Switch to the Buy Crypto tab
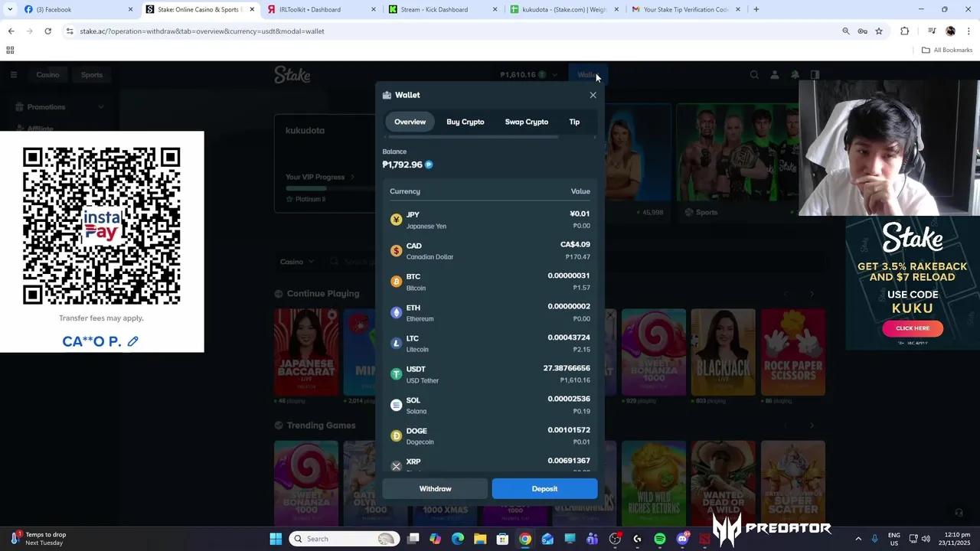Viewport: 980px width, 551px height. click(x=465, y=122)
